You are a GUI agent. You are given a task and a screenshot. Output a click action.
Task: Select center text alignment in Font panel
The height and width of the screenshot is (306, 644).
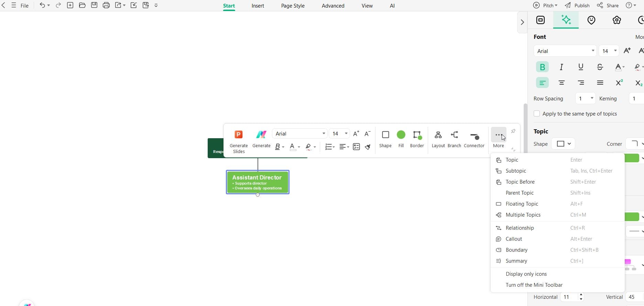[561, 83]
